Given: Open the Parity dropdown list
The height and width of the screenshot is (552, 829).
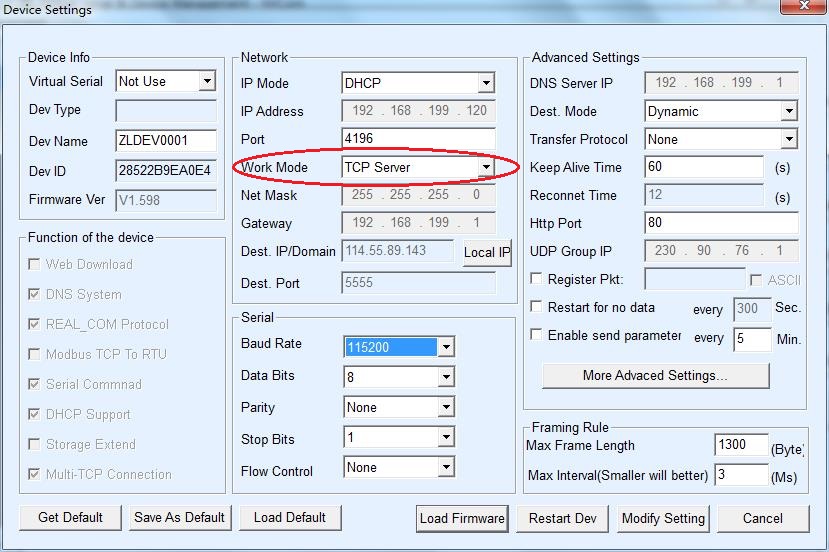Looking at the screenshot, I should pos(446,407).
